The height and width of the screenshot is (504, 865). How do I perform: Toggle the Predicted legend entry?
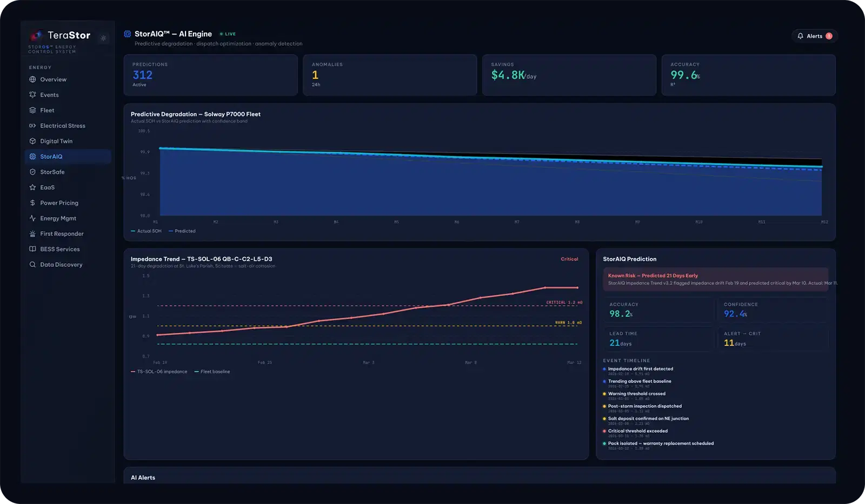coord(182,231)
